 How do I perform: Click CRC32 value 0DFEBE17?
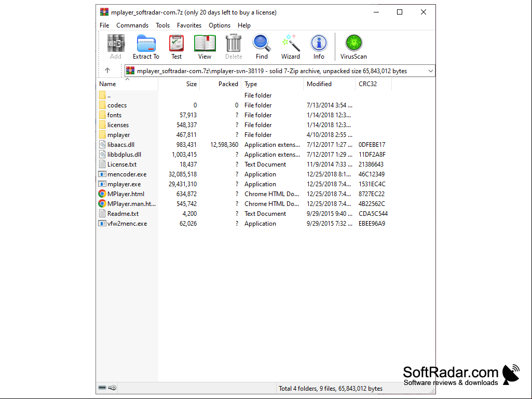pos(372,145)
